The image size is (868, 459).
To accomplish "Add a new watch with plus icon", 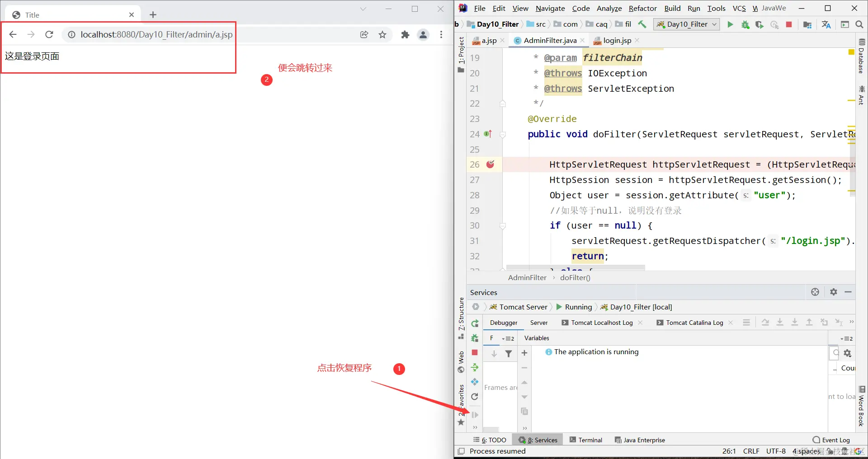I will [524, 353].
